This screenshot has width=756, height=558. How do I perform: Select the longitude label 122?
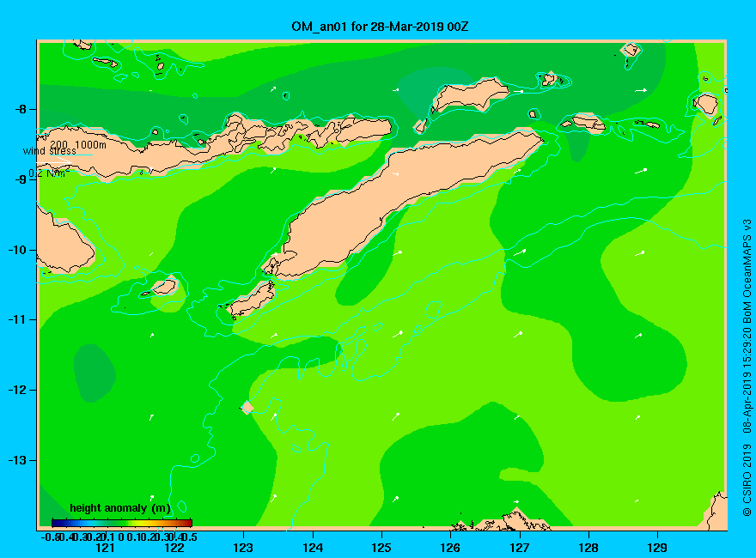coord(174,548)
